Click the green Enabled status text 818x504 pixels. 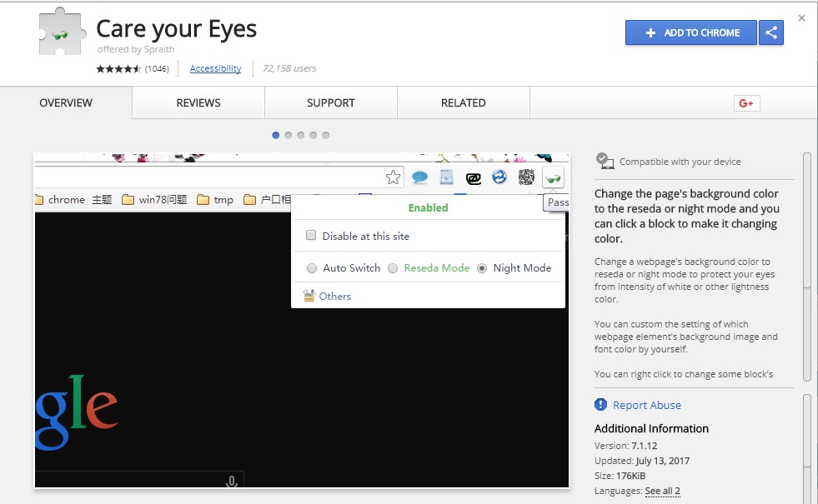pyautogui.click(x=429, y=207)
